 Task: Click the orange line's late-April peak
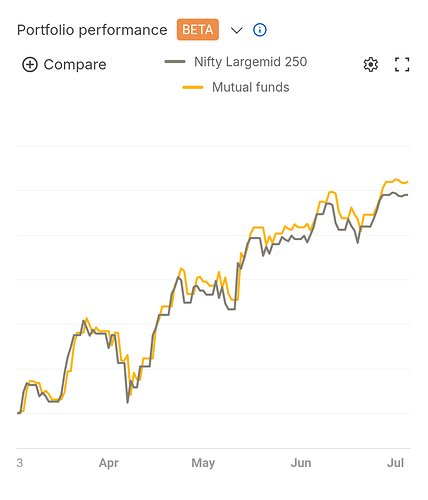click(x=181, y=268)
